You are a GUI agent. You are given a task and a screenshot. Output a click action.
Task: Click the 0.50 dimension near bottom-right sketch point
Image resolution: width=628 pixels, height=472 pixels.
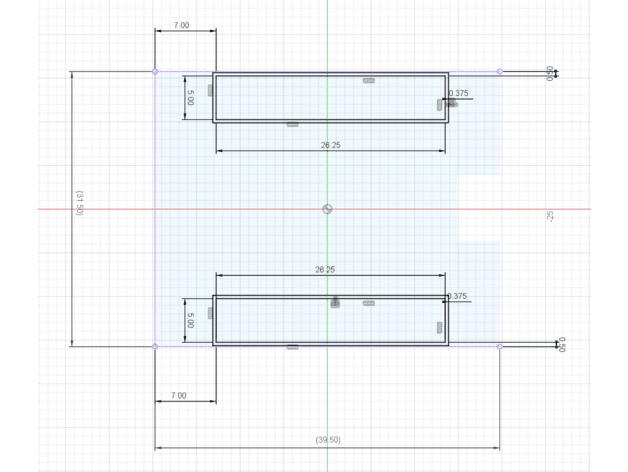pyautogui.click(x=562, y=345)
